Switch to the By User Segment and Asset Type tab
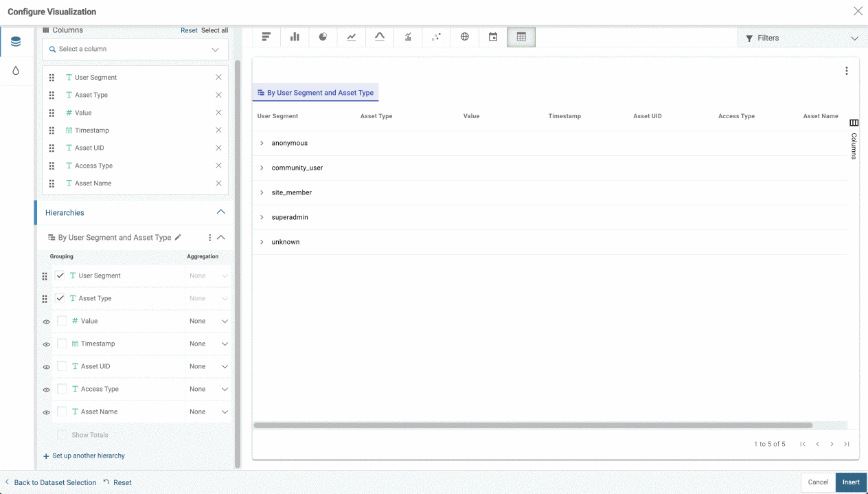The width and height of the screenshot is (868, 494). 315,92
